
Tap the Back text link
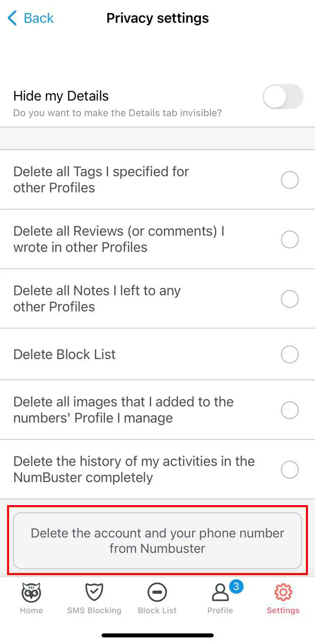click(x=39, y=19)
